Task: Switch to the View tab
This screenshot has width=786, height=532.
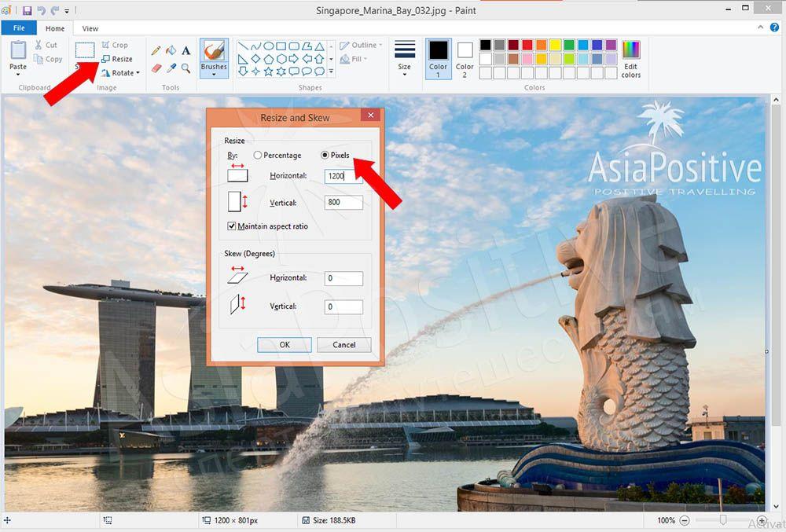Action: pyautogui.click(x=90, y=28)
